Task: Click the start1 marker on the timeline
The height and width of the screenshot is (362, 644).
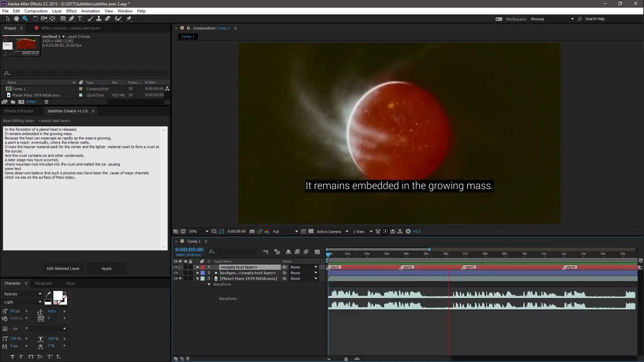Action: coord(334,267)
